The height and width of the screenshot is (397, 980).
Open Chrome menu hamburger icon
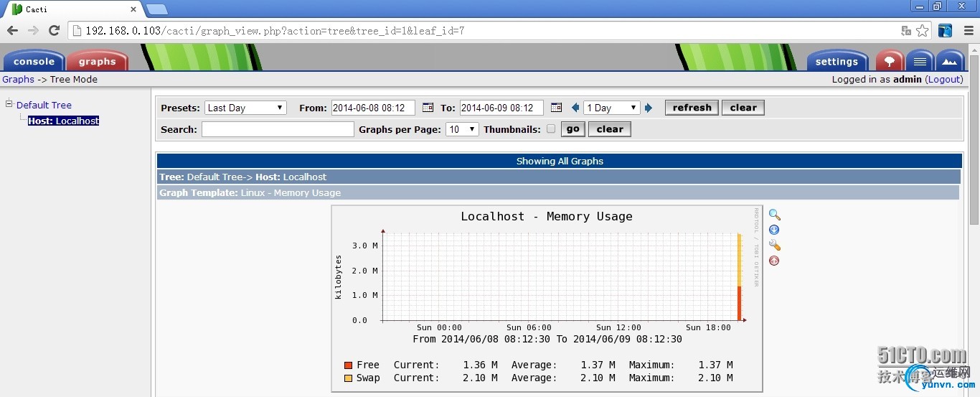tap(968, 31)
